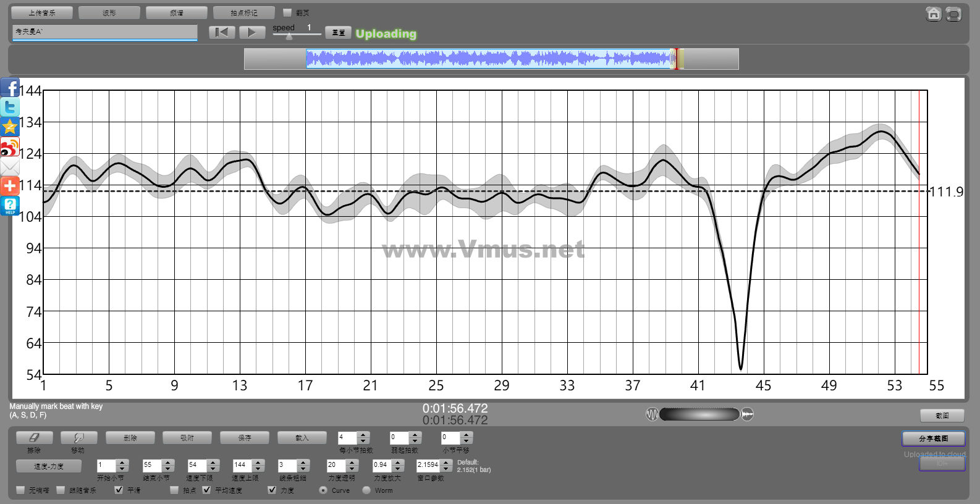Screen dimensions: 980x504
Task: Click the sine wave icon left of gradient bar
Action: click(x=652, y=414)
